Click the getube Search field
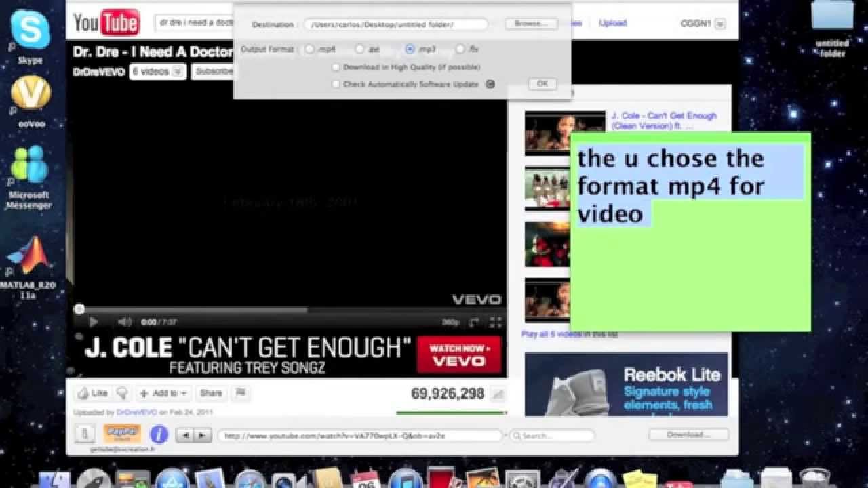 552,436
